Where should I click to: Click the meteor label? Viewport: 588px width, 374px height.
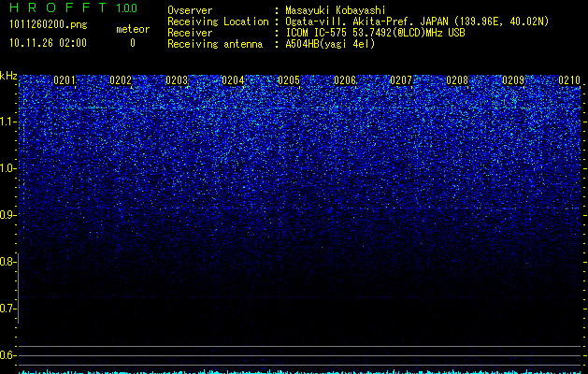(x=133, y=29)
